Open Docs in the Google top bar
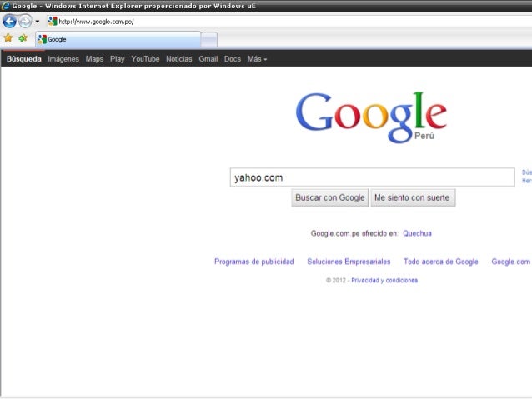The width and height of the screenshot is (532, 399). pyautogui.click(x=233, y=59)
